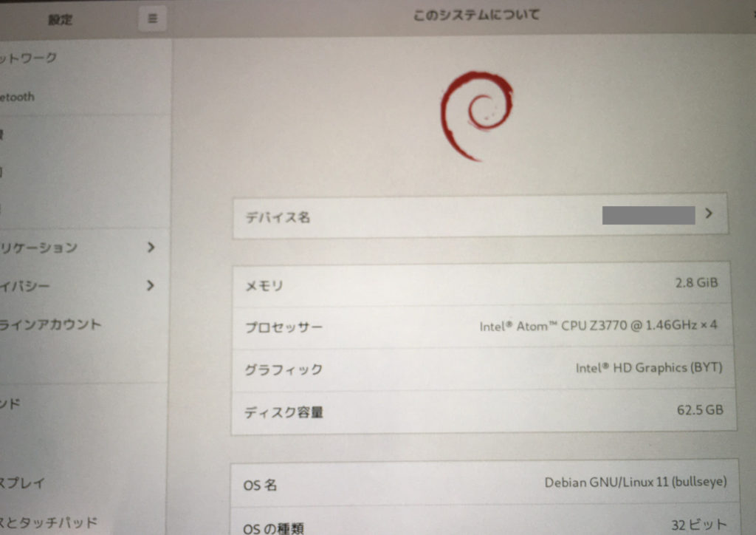Click the ディスク容量 62.5 GB row

[480, 412]
